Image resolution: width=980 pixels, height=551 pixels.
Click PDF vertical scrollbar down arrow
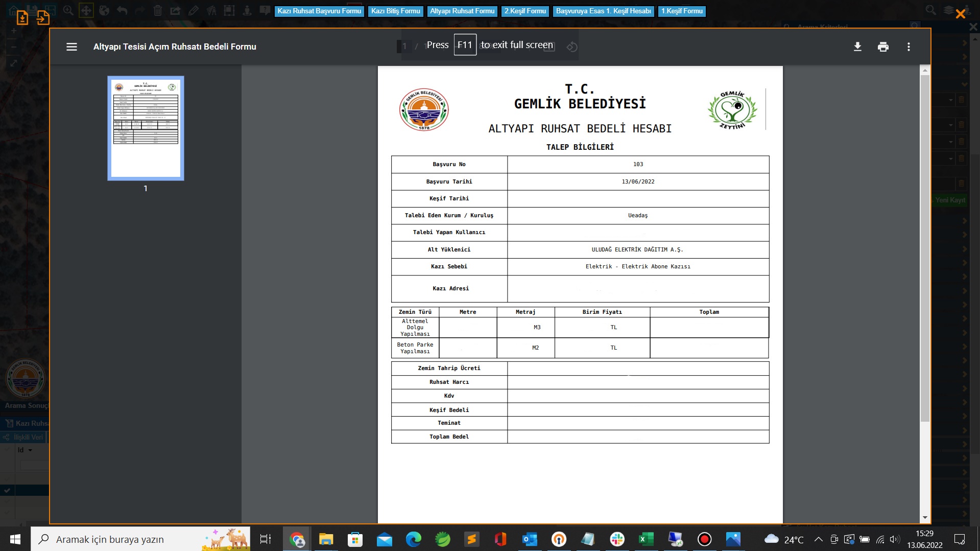pos(925,518)
